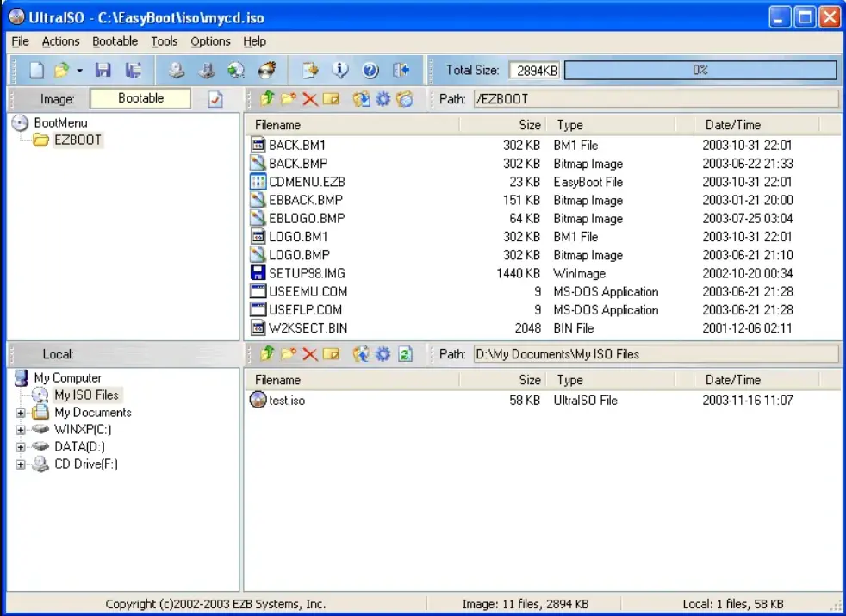Select the burn CD image tool
This screenshot has width=846, height=616.
coord(265,70)
